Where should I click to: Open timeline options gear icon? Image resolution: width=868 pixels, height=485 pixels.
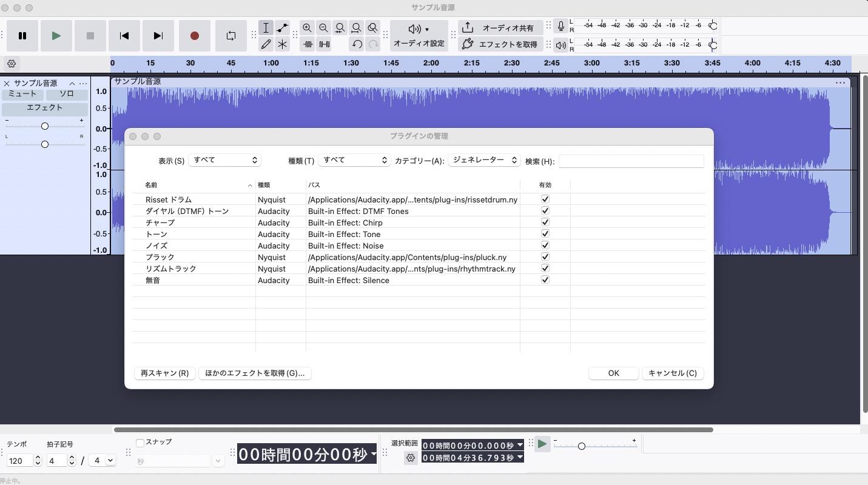pos(12,63)
